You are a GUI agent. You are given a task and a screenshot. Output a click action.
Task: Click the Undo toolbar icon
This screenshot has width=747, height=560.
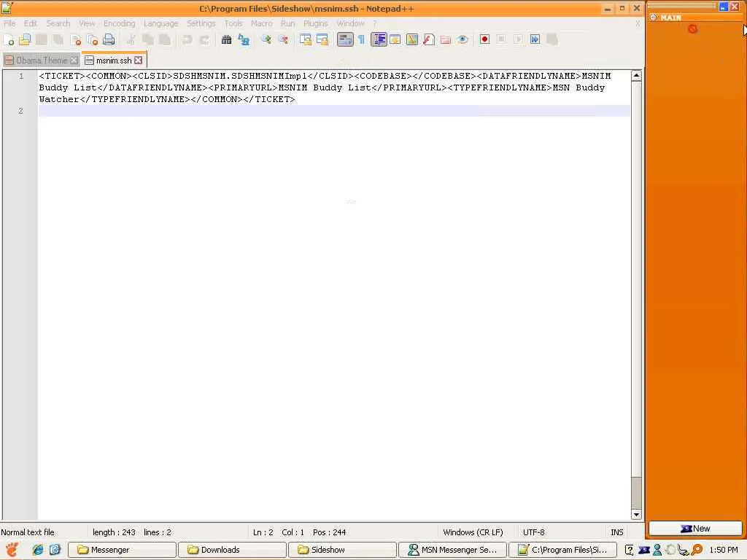pos(187,39)
